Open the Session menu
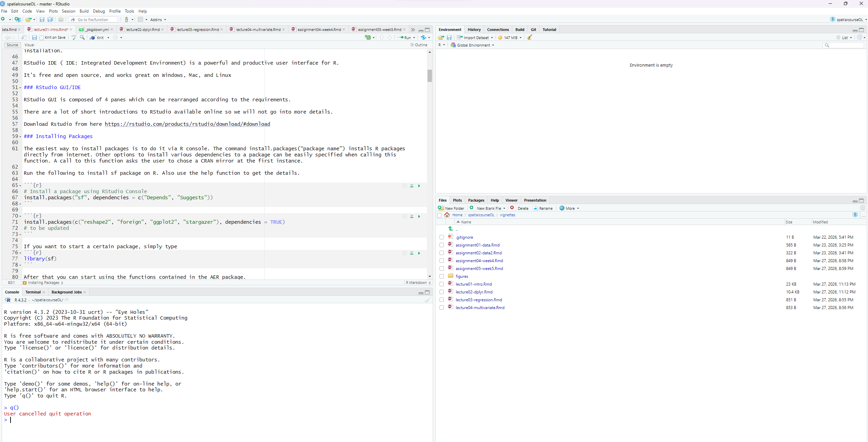 pos(68,11)
